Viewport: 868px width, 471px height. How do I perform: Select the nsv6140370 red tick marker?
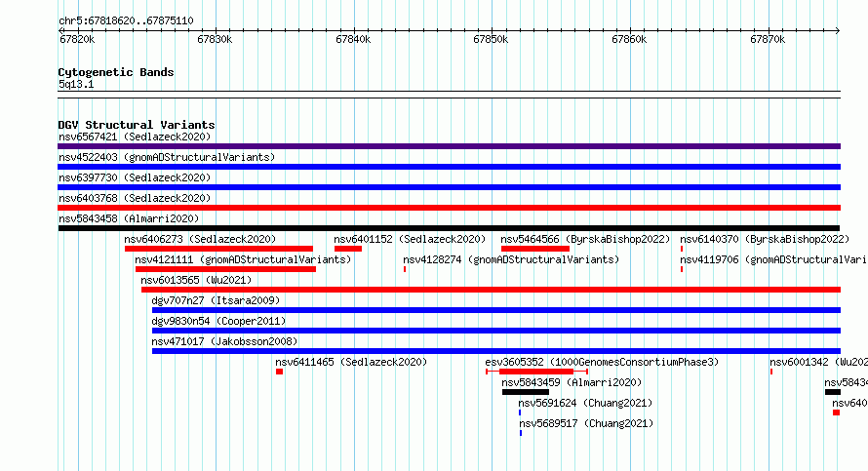tap(682, 249)
